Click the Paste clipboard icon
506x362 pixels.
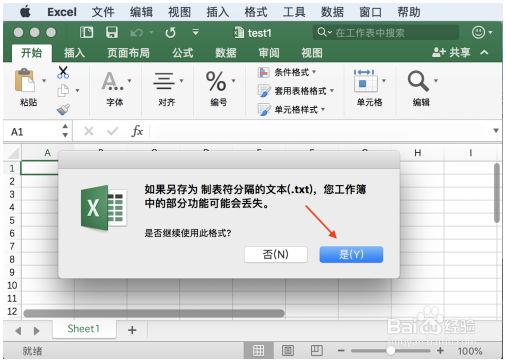tap(25, 80)
